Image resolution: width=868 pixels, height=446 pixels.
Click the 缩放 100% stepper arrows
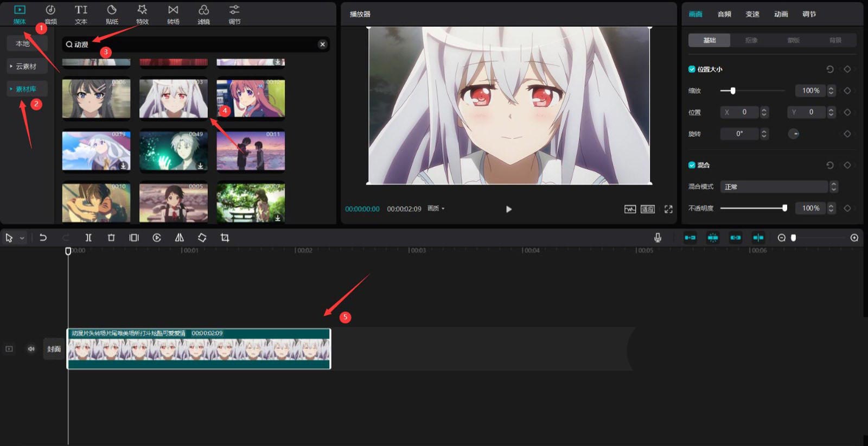pos(831,91)
